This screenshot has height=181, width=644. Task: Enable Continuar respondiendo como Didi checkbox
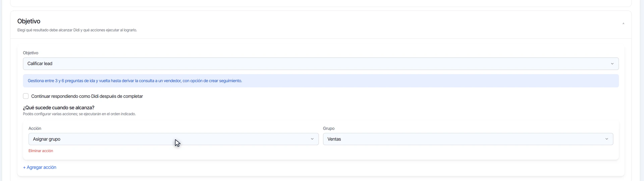(x=26, y=96)
